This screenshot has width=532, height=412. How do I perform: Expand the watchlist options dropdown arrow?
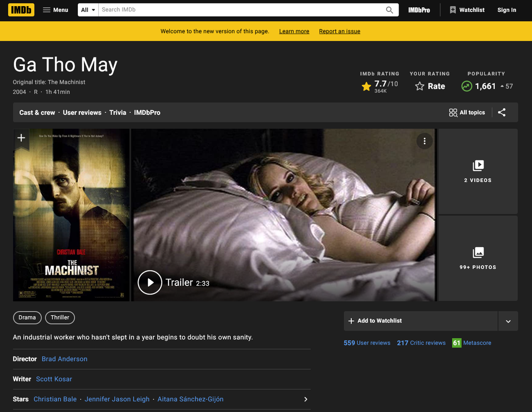[x=508, y=321]
